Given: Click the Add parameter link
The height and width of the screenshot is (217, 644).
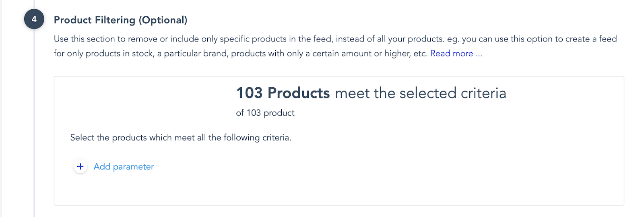Looking at the screenshot, I should [124, 167].
